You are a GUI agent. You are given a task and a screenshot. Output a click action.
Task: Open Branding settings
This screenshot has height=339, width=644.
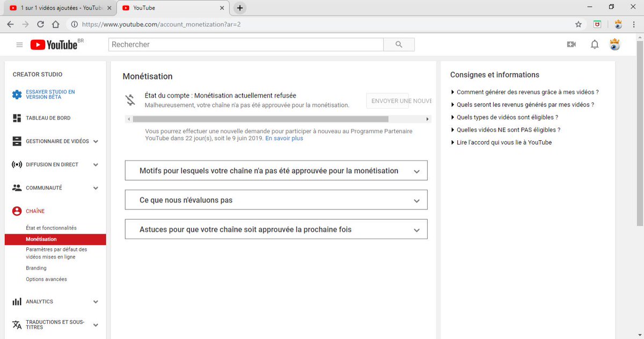36,268
